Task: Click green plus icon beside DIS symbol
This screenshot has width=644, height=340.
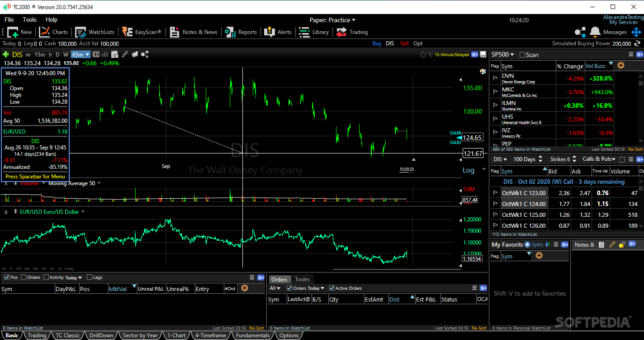Action: pyautogui.click(x=6, y=54)
